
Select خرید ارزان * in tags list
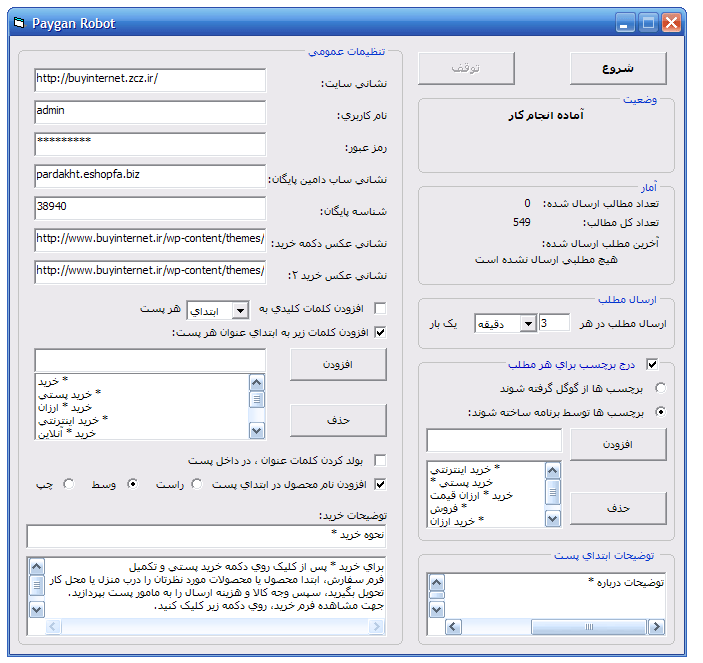click(457, 521)
